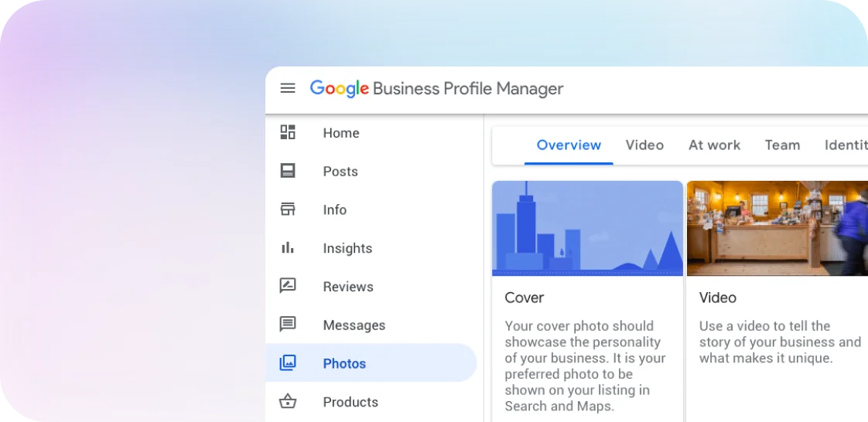Screen dimensions: 868x422
Task: Select the Products shopping basket icon
Action: pyautogui.click(x=288, y=401)
